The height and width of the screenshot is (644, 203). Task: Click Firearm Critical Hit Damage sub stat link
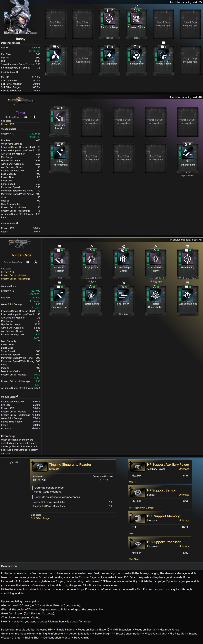[x=15, y=279]
